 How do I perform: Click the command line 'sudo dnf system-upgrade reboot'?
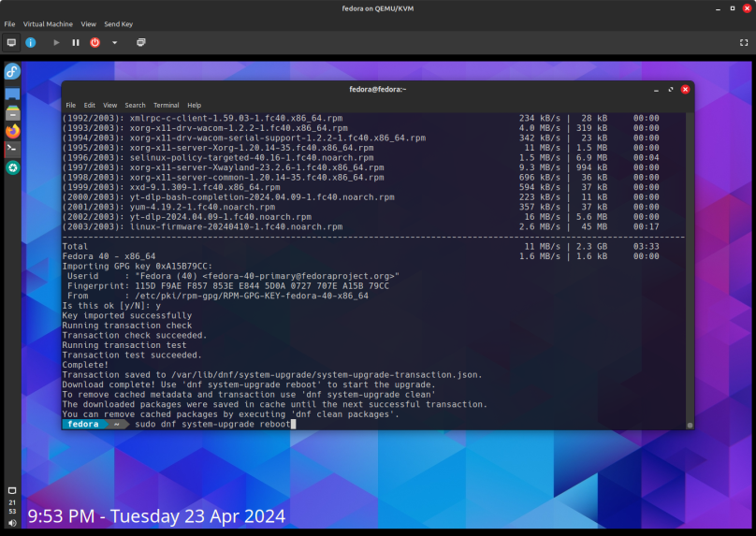point(212,424)
